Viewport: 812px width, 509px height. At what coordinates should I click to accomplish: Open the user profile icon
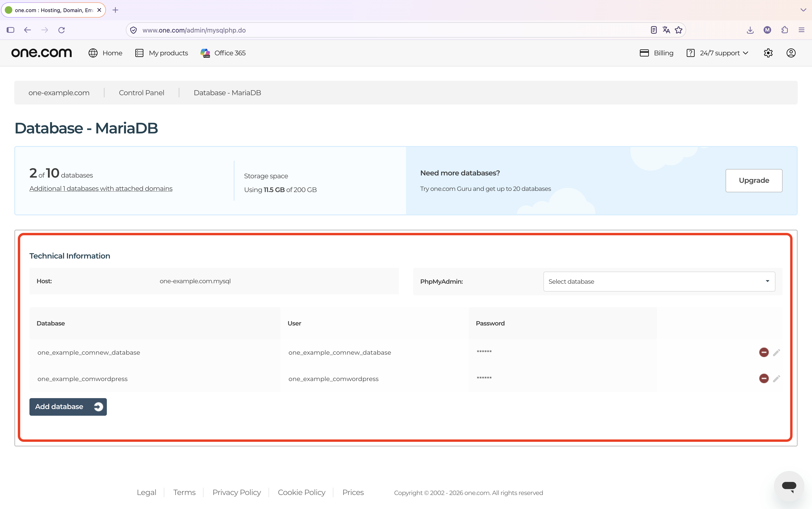click(791, 53)
